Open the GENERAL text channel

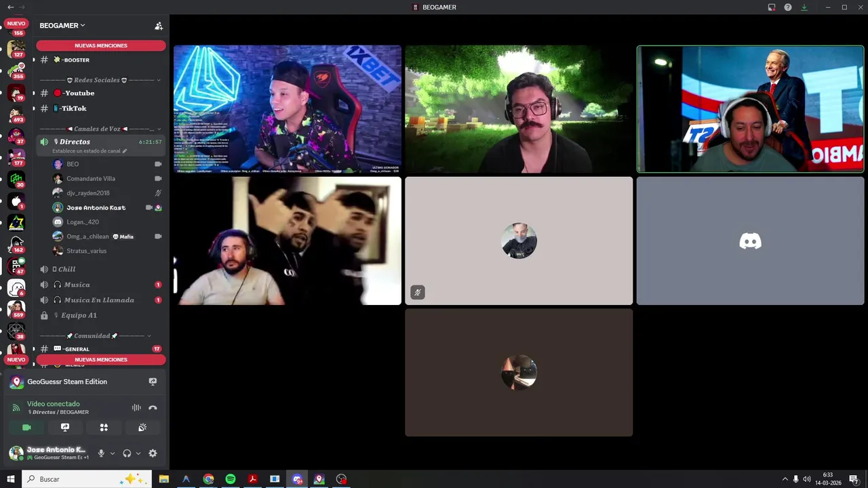pos(100,349)
